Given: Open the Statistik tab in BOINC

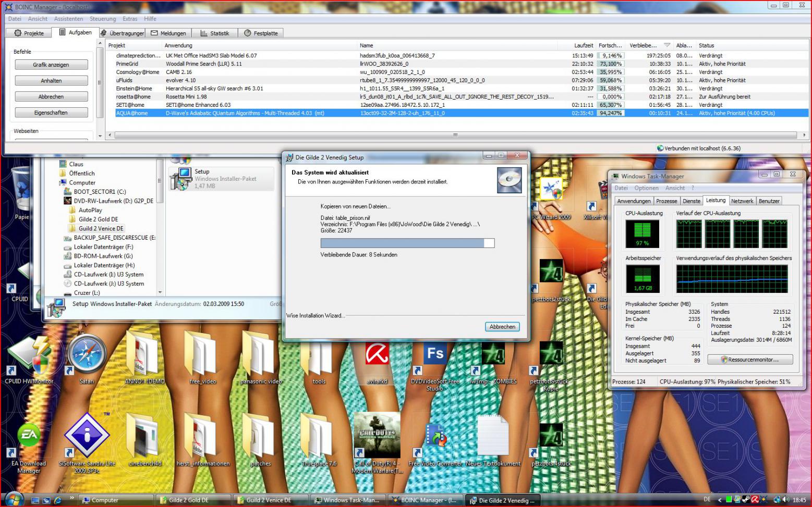Looking at the screenshot, I should (215, 33).
